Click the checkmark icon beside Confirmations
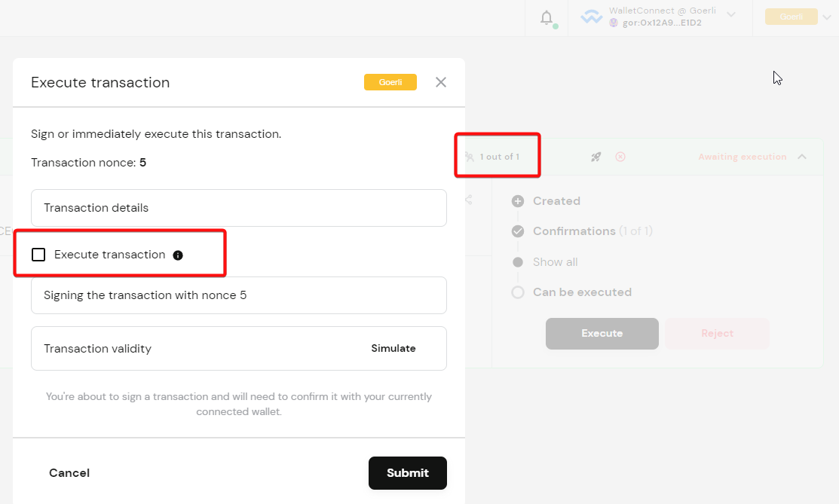Screen dimensions: 839x504 tap(518, 231)
